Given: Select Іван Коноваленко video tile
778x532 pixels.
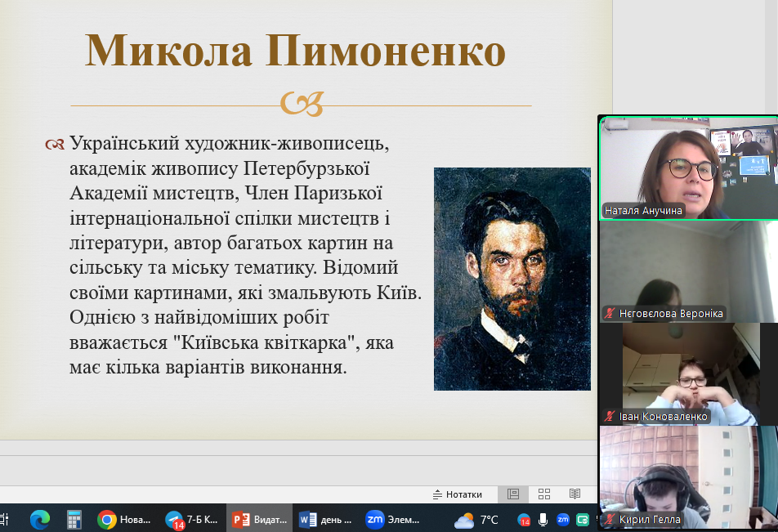Looking at the screenshot, I should [689, 374].
